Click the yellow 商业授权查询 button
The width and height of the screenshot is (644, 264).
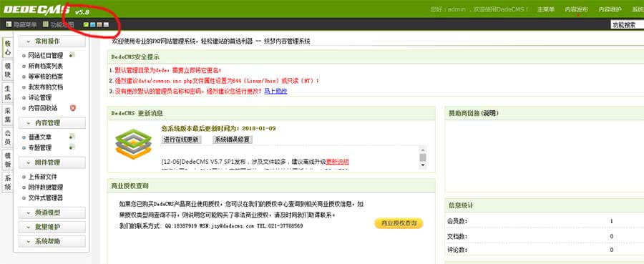(399, 223)
